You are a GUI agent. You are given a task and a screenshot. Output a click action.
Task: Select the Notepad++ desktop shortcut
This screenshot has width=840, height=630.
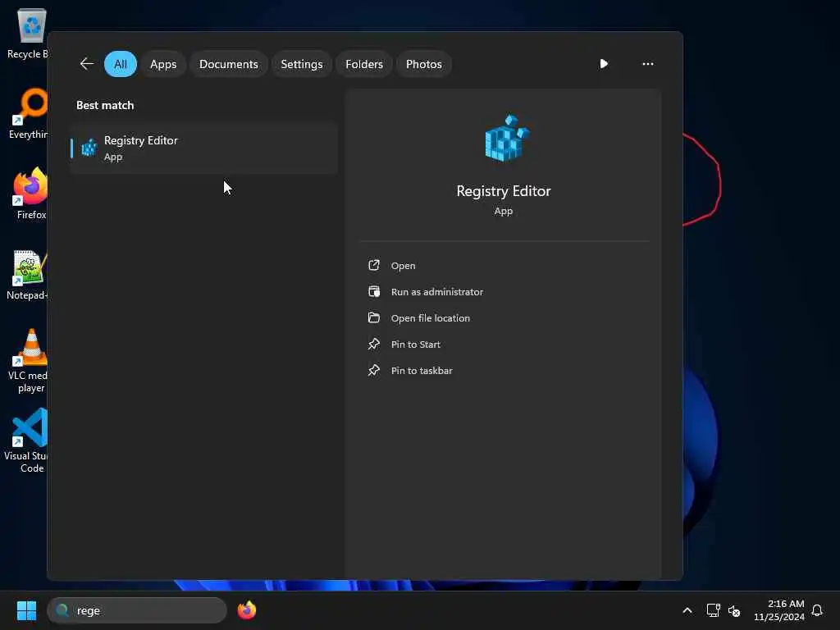(x=28, y=275)
